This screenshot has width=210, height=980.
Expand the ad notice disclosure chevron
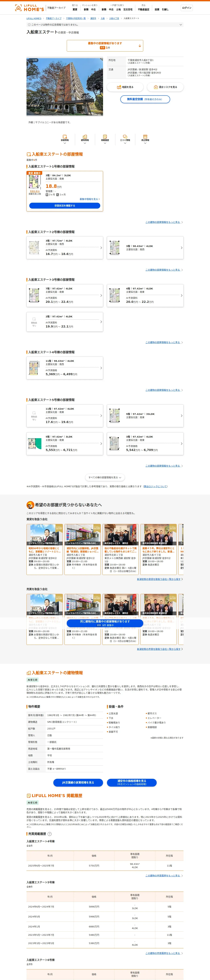click(181, 25)
